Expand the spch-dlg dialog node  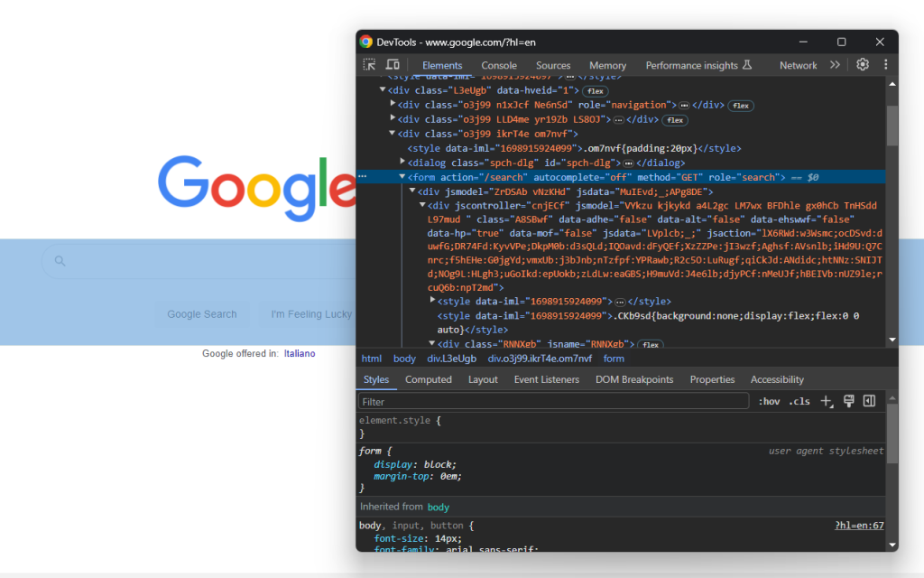coord(402,163)
